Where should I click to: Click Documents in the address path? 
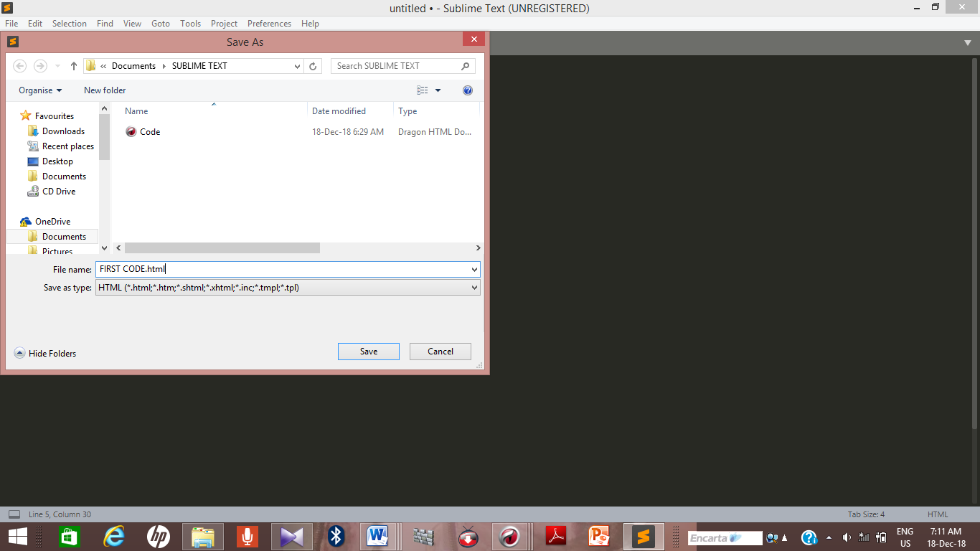(133, 66)
